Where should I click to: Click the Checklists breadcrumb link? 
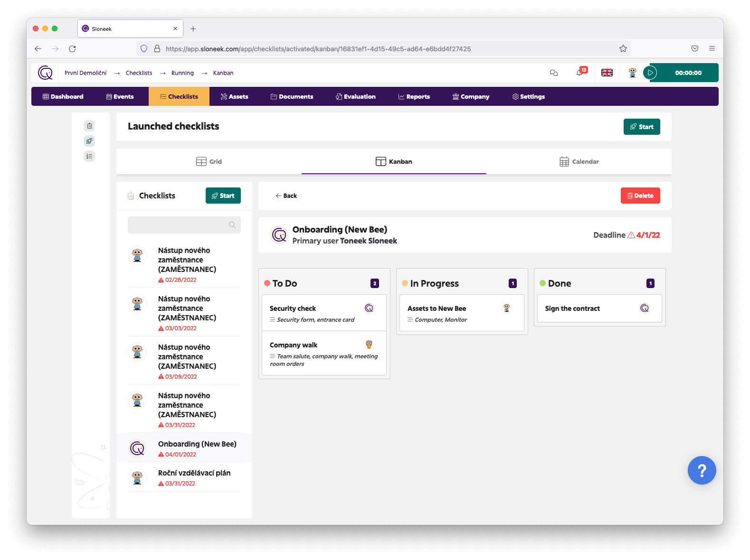[139, 73]
